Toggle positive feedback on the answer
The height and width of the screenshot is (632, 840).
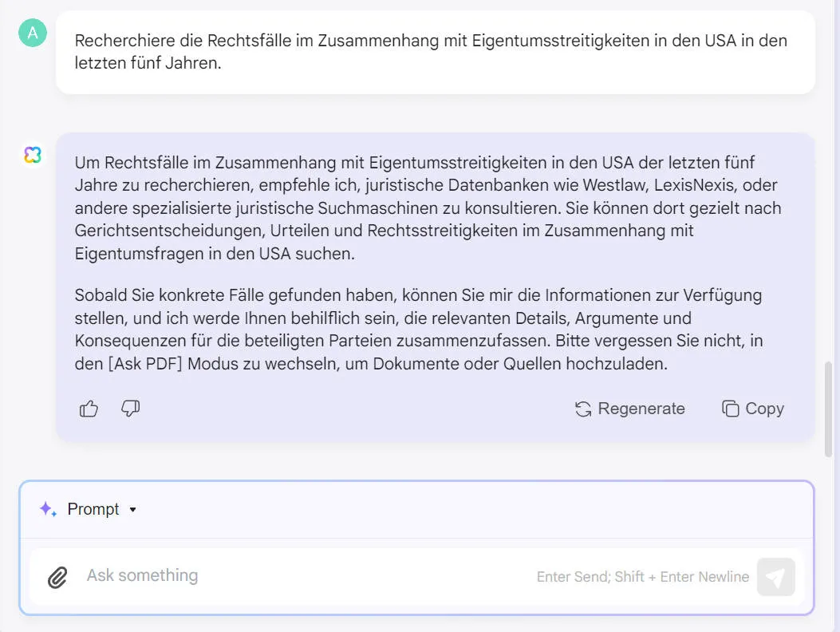pyautogui.click(x=89, y=408)
